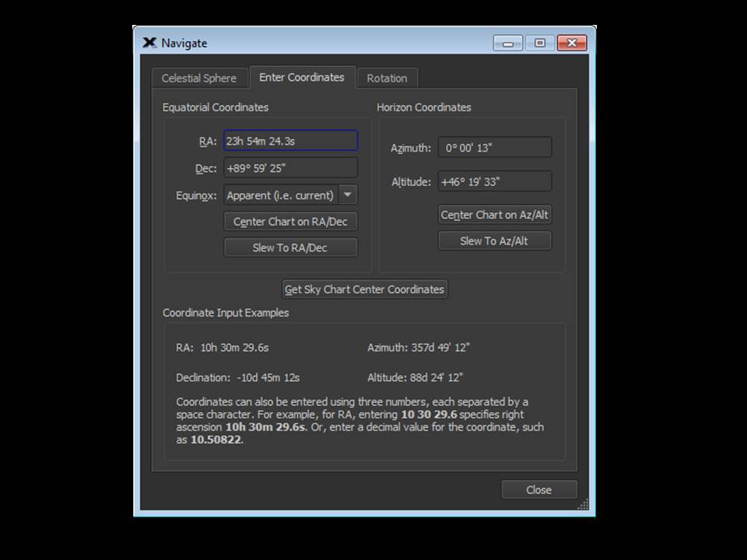Maximize the Navigate window
This screenshot has height=560, width=747.
[x=539, y=44]
